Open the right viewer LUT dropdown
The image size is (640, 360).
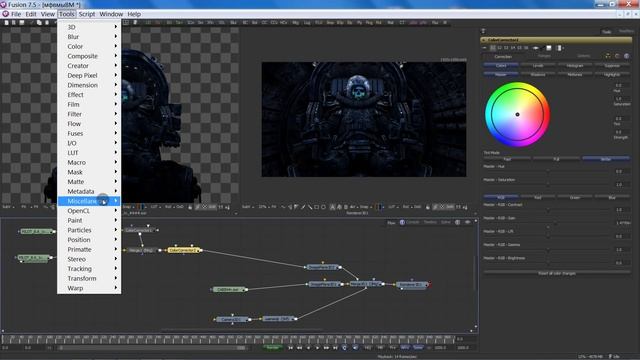tap(393, 207)
